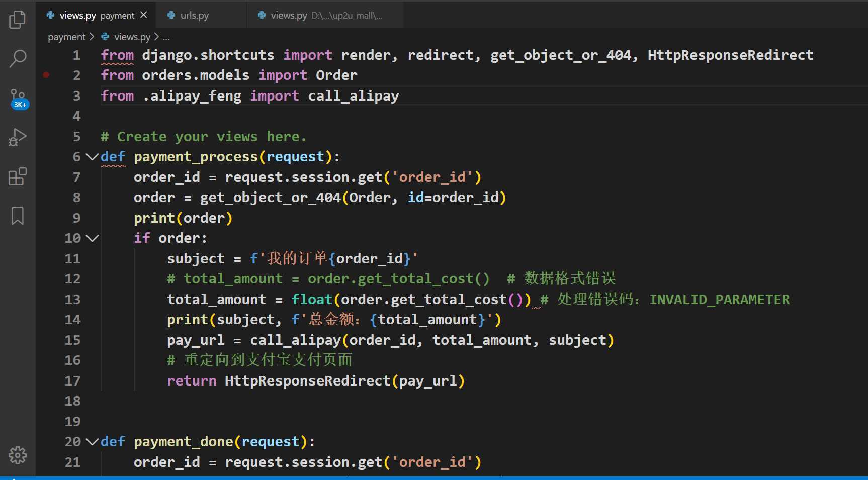The width and height of the screenshot is (868, 480).
Task: Click 'django.shortcuts' on line 1
Action: (208, 55)
